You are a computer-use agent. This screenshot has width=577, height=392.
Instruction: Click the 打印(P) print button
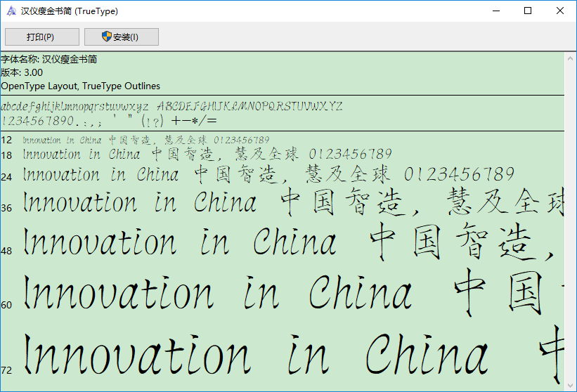click(x=42, y=37)
